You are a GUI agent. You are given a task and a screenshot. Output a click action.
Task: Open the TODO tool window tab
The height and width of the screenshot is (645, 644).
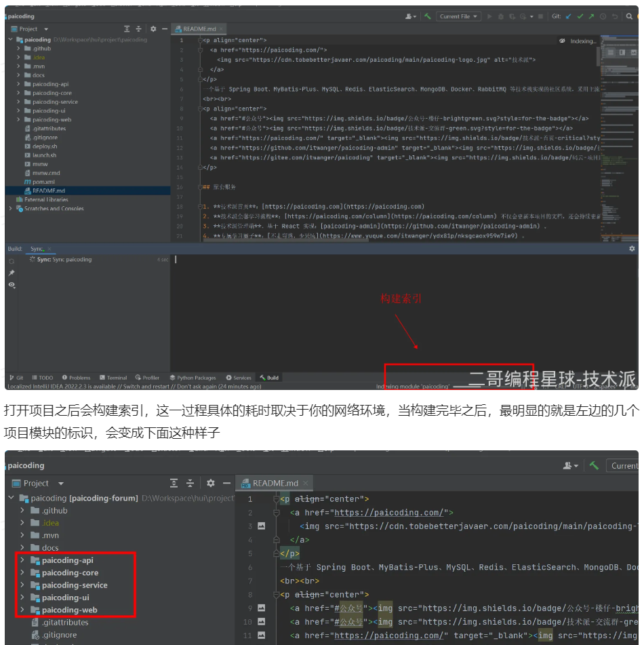43,378
